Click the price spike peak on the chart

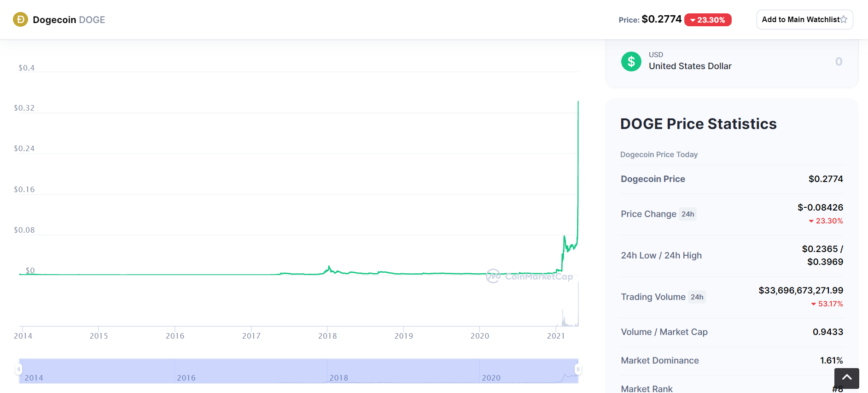click(578, 102)
